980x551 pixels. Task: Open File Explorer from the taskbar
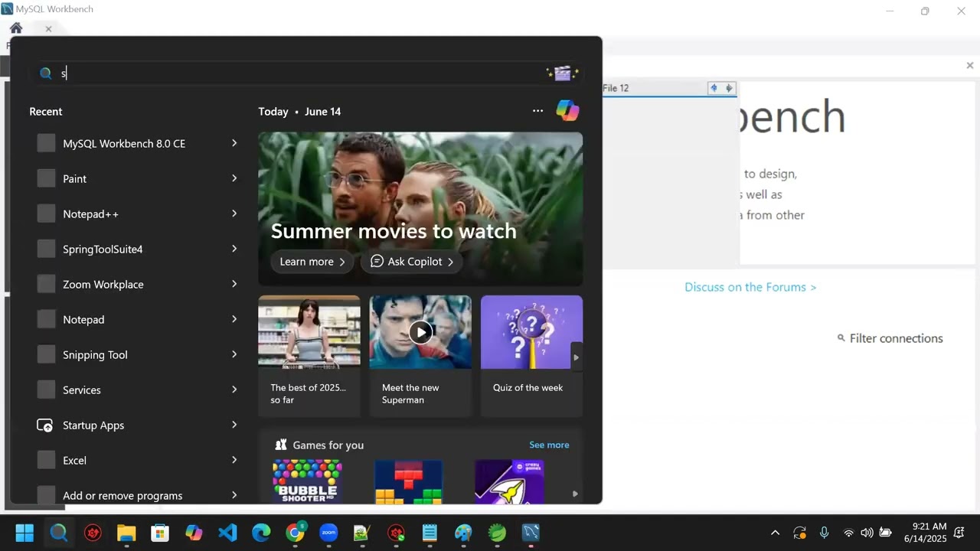coord(126,533)
